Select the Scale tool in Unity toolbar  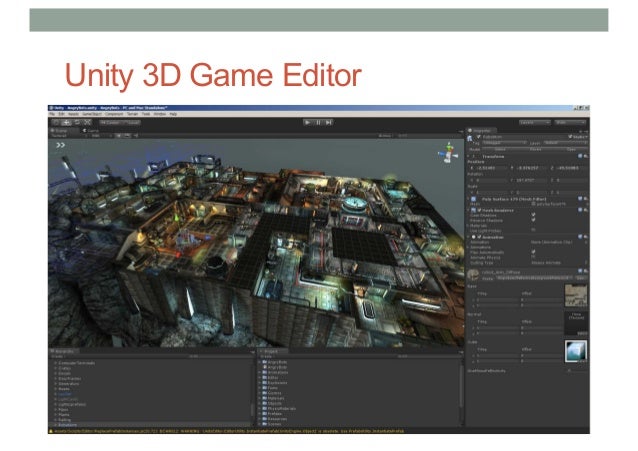click(x=87, y=122)
